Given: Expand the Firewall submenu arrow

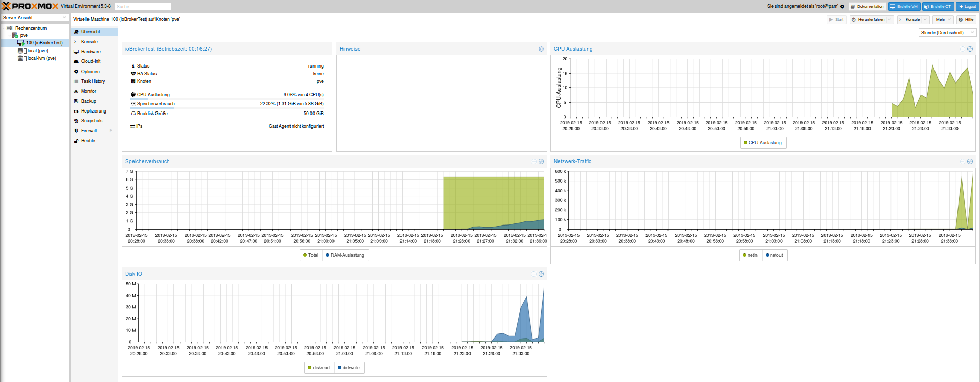Looking at the screenshot, I should 110,131.
